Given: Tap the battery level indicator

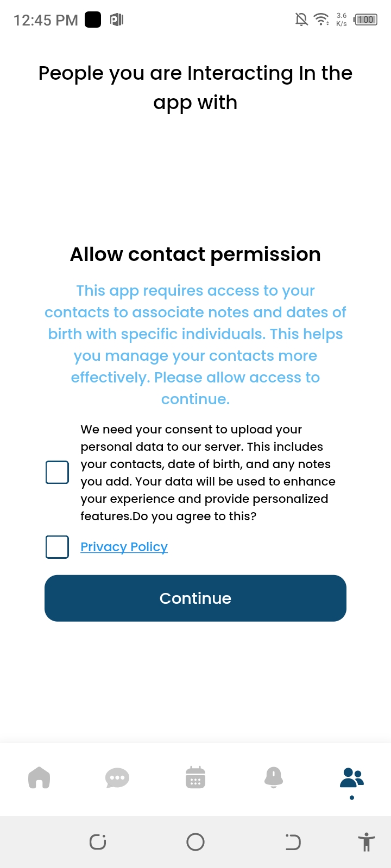Looking at the screenshot, I should [365, 20].
